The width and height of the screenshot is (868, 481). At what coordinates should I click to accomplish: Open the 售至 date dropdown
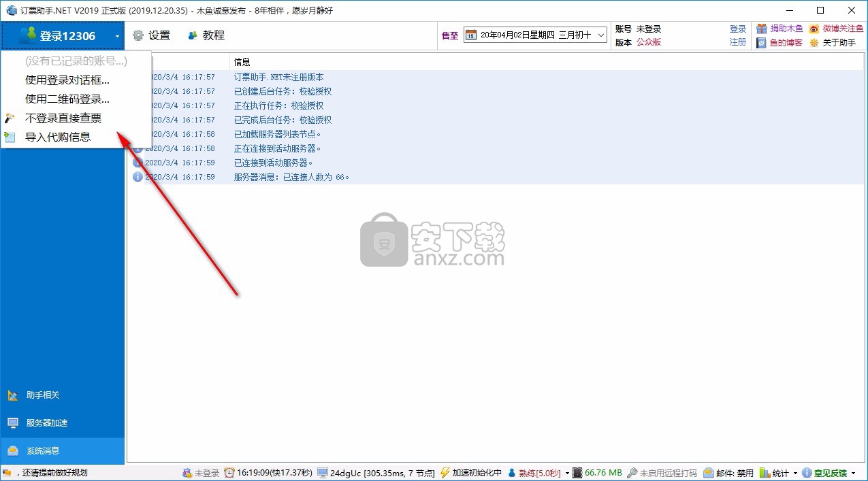pyautogui.click(x=600, y=35)
